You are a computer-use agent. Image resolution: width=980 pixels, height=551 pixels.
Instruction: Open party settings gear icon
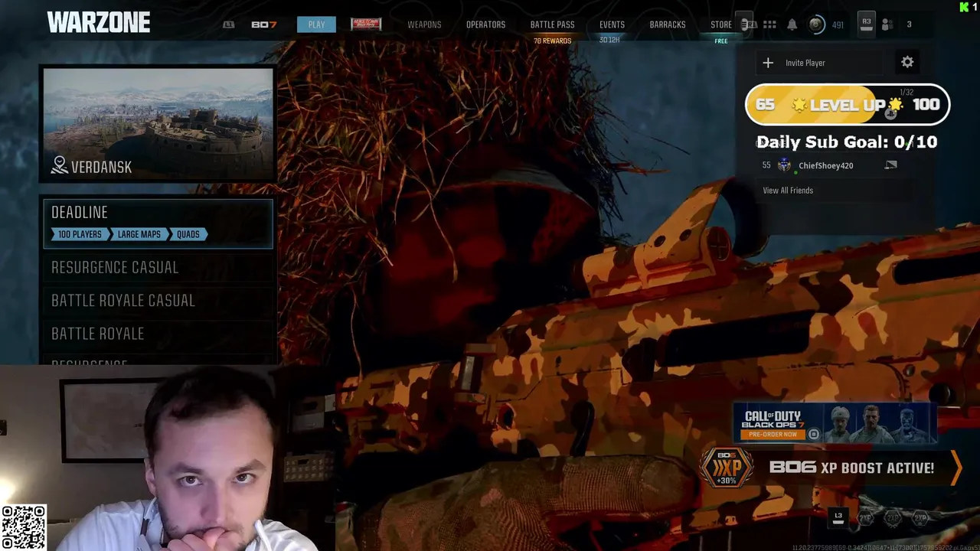click(907, 62)
